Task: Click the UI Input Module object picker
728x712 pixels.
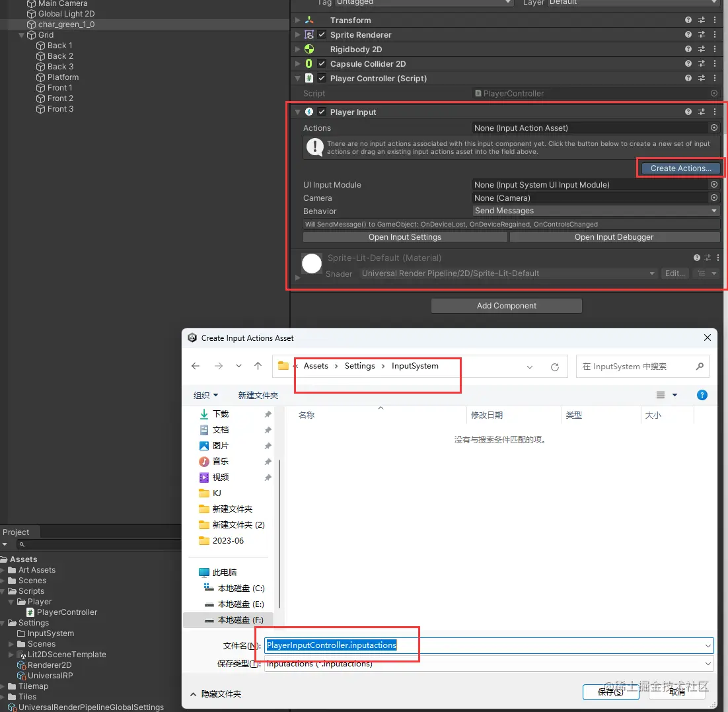Action: [x=714, y=184]
